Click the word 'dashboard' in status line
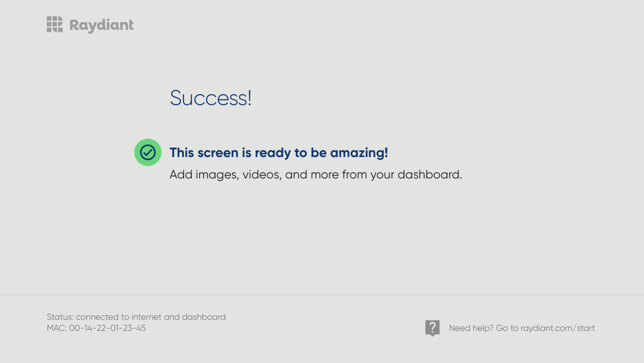 (x=204, y=317)
